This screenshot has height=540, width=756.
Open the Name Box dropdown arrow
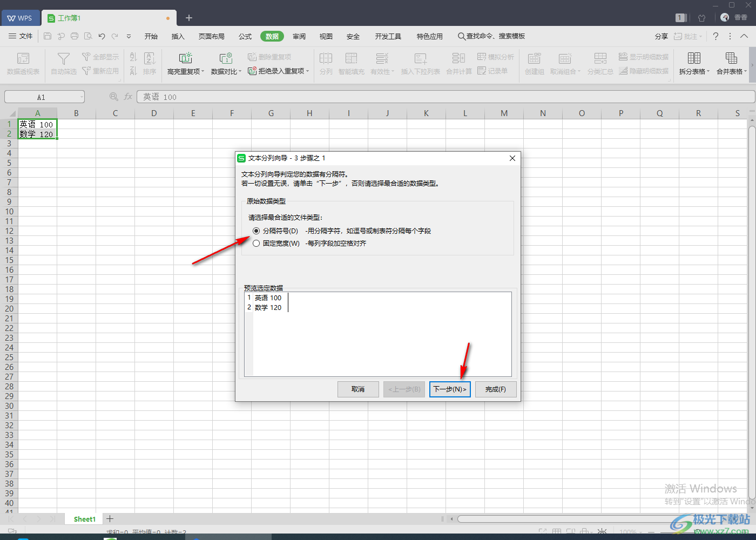[82, 97]
